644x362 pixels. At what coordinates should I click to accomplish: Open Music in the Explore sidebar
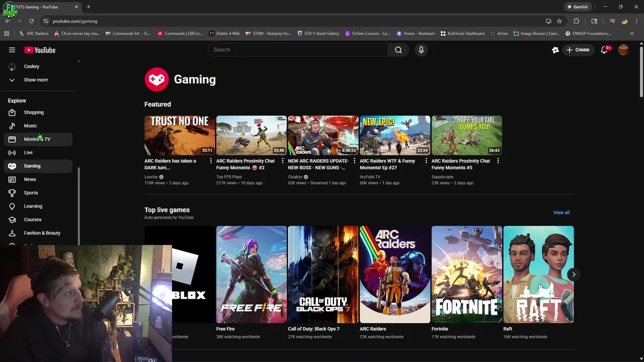coord(39,126)
